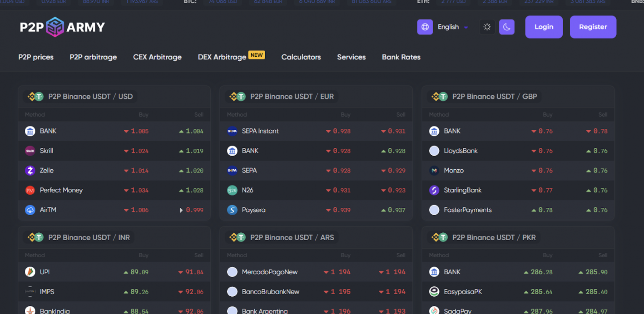644x314 pixels.
Task: Open the Calculators menu
Action: coord(301,57)
